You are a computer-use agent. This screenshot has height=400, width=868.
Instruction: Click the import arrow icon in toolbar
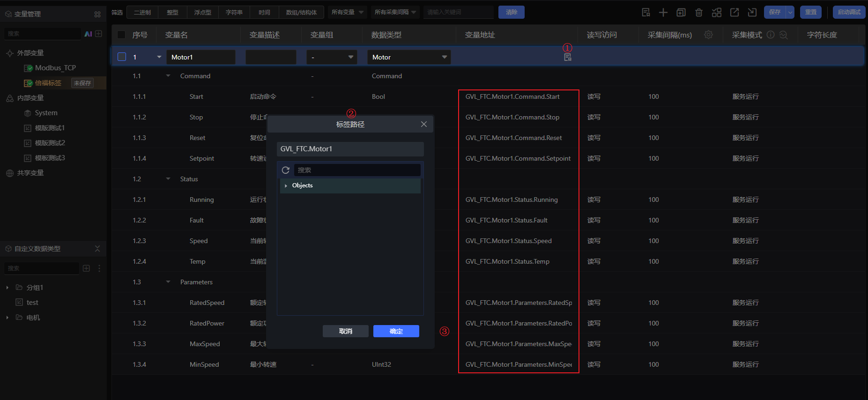(x=752, y=12)
